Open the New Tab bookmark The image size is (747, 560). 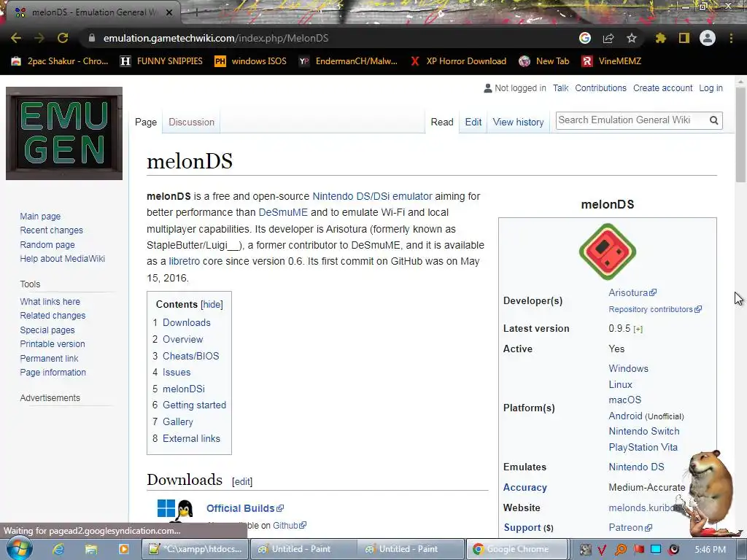[x=544, y=61]
